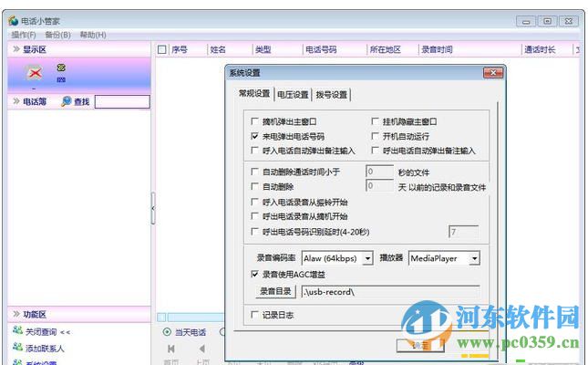Click the days value field showing 0

click(379, 185)
